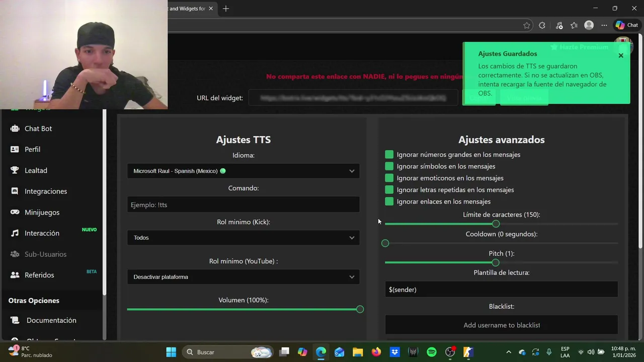
Task: Open Interacción menu item
Action: tap(42, 233)
